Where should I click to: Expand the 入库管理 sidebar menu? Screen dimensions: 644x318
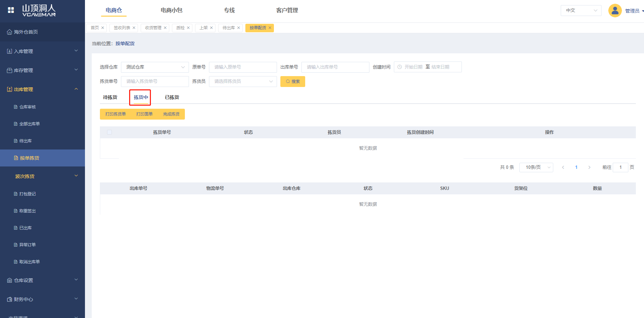coord(42,51)
